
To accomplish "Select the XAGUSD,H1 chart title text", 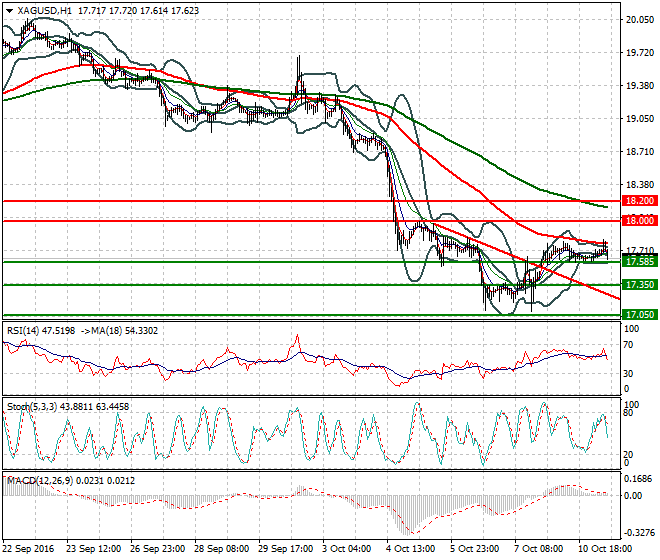I will pyautogui.click(x=45, y=11).
